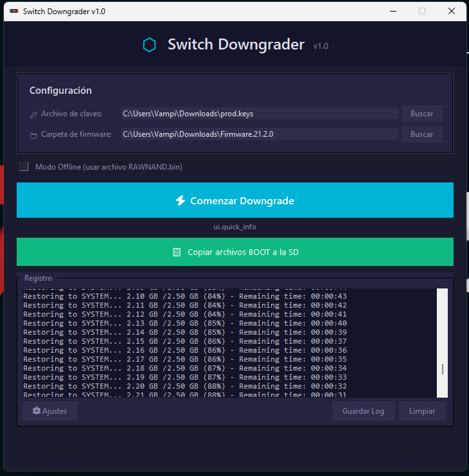469x476 pixels.
Task: Click the app icon in the title bar
Action: (14, 11)
